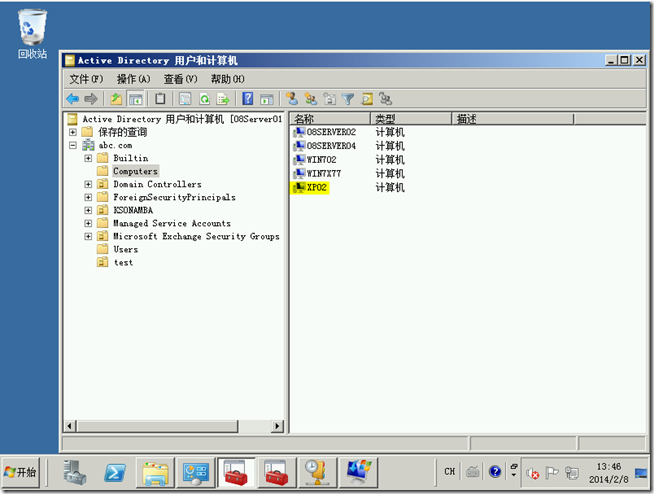This screenshot has width=654, height=494.
Task: Collapse the abc.com domain node
Action: pyautogui.click(x=73, y=145)
